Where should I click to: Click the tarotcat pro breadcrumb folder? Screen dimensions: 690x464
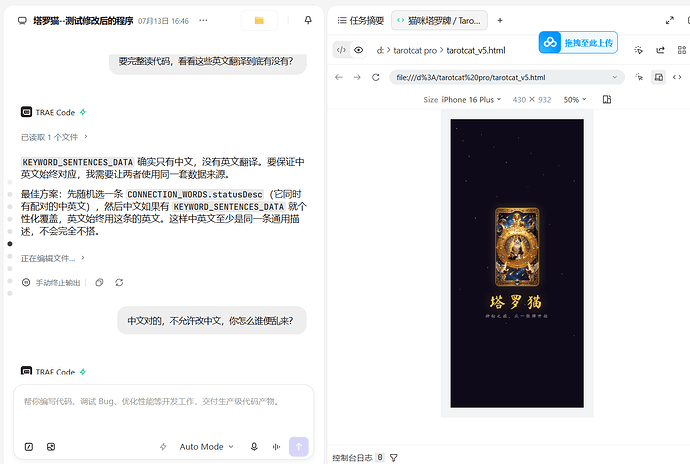415,51
